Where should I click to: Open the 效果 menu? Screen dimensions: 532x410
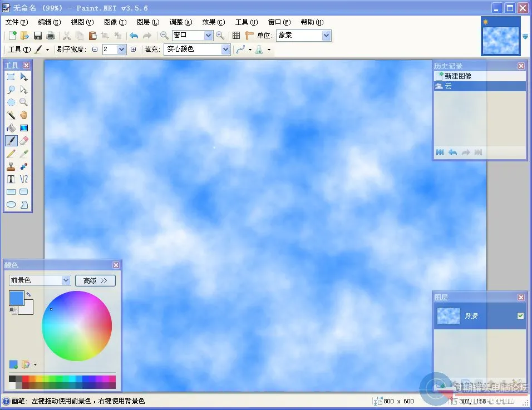click(x=213, y=22)
